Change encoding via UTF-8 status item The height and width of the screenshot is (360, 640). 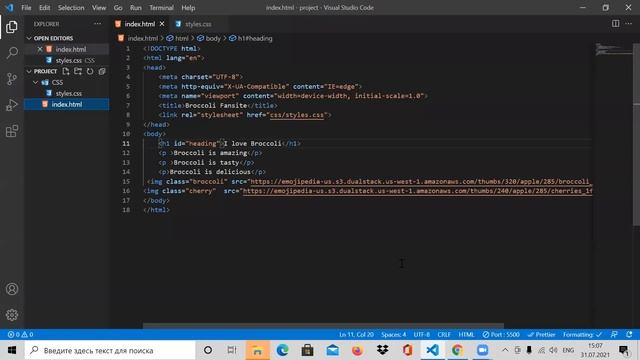click(x=422, y=335)
